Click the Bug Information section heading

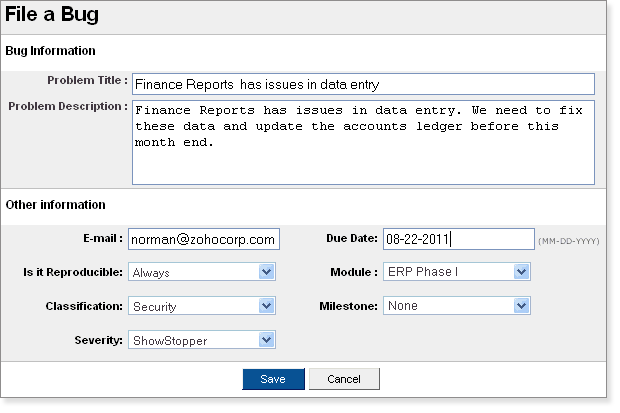(x=50, y=51)
